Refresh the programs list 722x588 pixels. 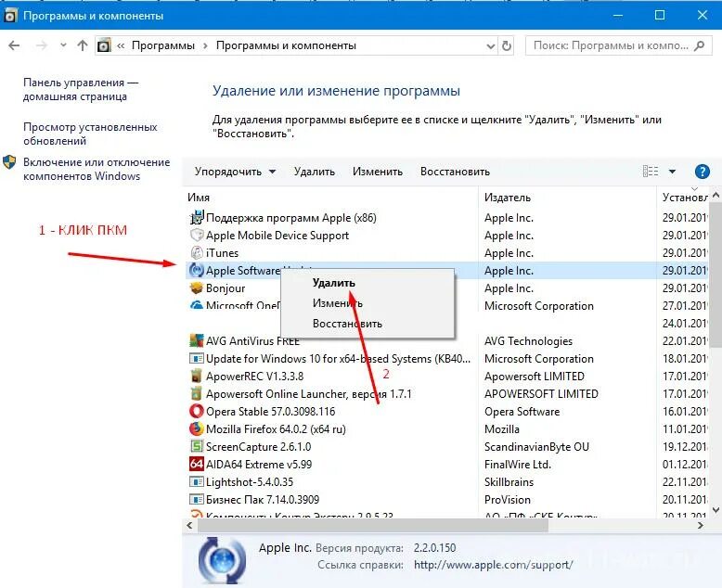pos(506,46)
